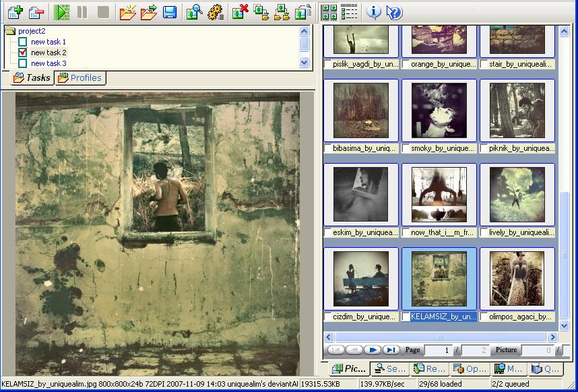This screenshot has width=578, height=392.
Task: Tick the checkbox beside now_that_i__m_fr...
Action: tap(406, 232)
